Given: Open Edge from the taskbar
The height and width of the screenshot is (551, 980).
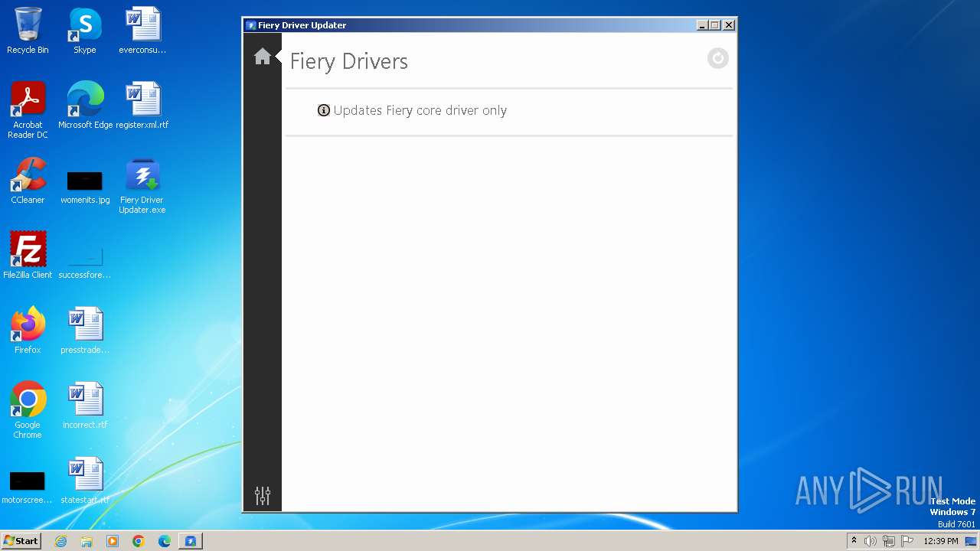Looking at the screenshot, I should click(x=165, y=541).
